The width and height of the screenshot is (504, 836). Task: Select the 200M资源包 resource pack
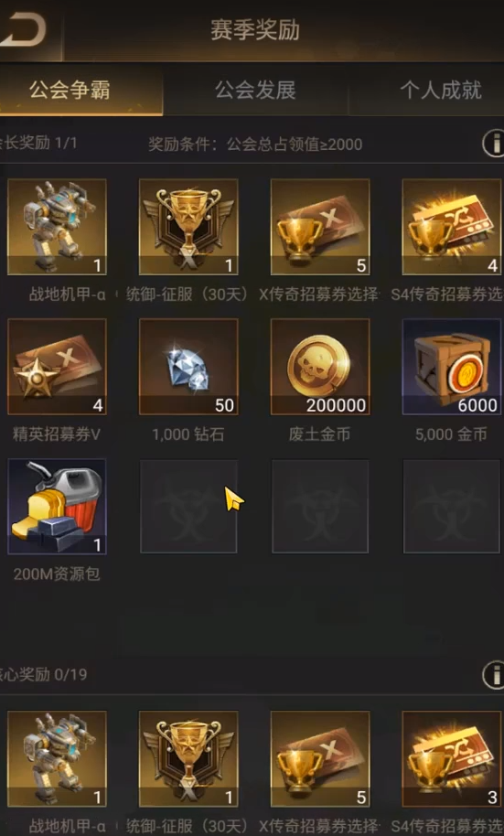pyautogui.click(x=57, y=507)
